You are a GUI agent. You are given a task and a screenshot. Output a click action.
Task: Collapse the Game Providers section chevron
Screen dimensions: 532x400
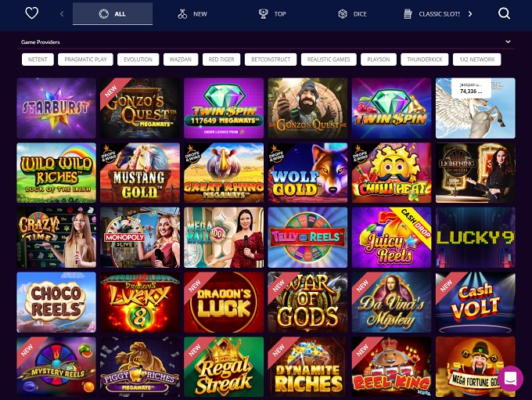pos(508,41)
